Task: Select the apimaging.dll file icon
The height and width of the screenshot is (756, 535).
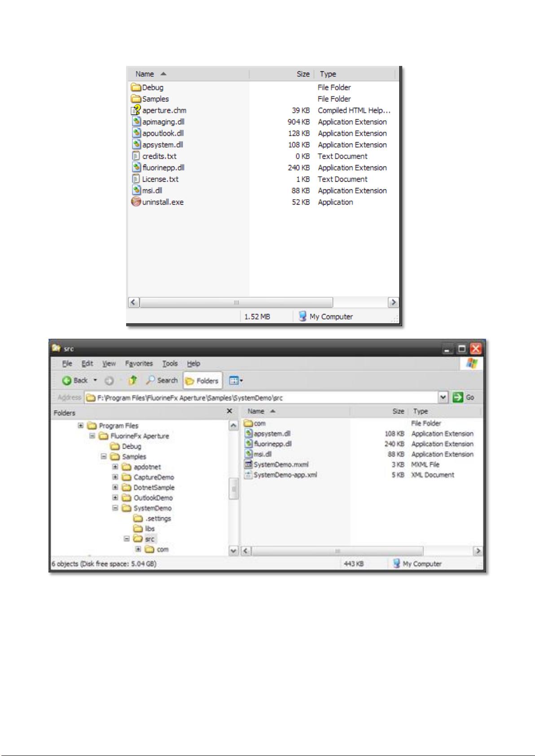Action: click(137, 122)
